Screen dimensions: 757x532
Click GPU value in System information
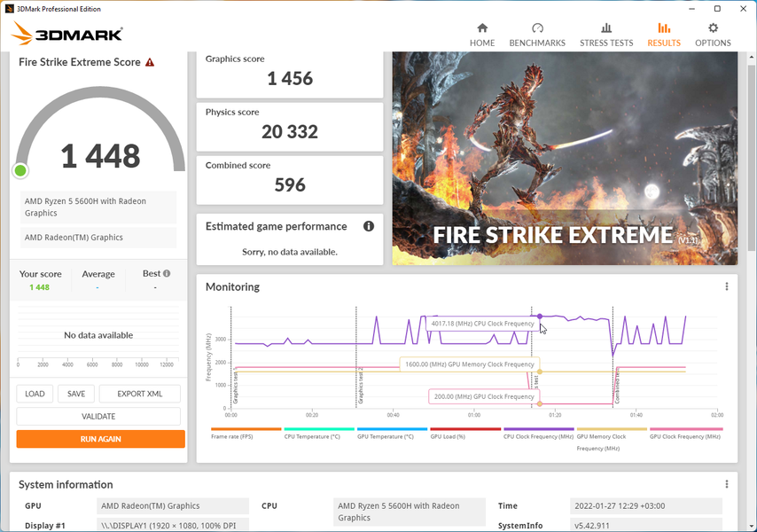(x=173, y=506)
